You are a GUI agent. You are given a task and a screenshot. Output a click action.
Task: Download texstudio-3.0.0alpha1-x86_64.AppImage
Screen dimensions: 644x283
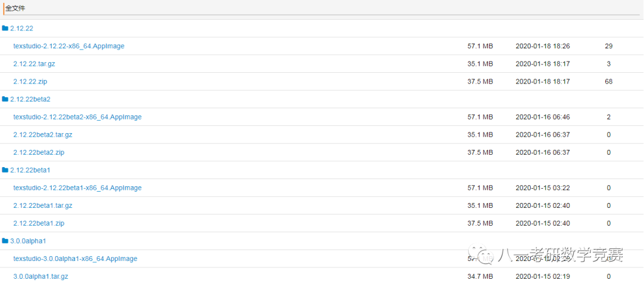coord(75,259)
